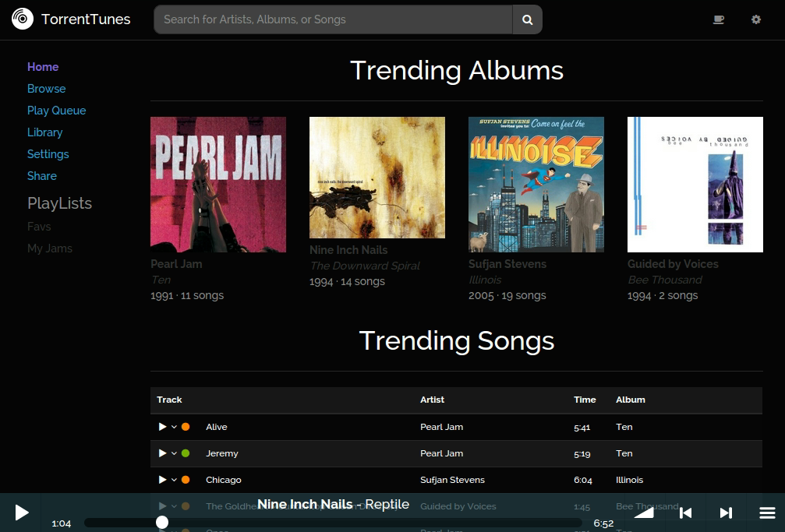Image resolution: width=785 pixels, height=532 pixels.
Task: Skip to next track
Action: tap(726, 513)
